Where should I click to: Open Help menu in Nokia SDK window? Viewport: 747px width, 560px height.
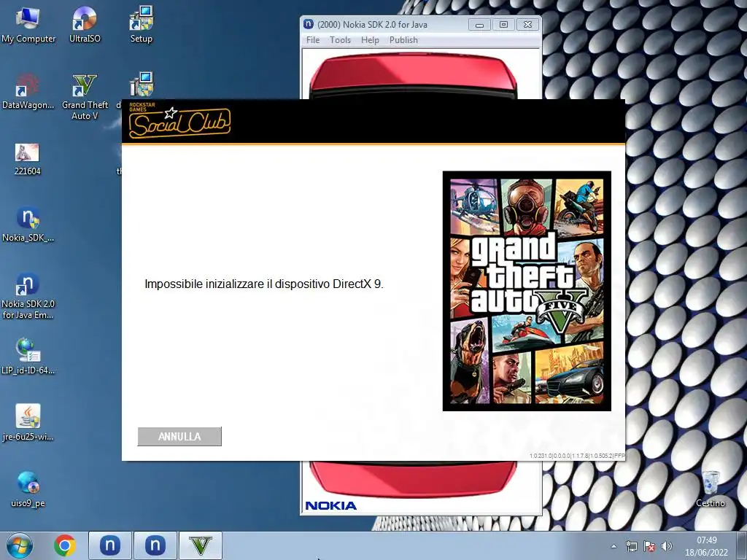pyautogui.click(x=370, y=40)
